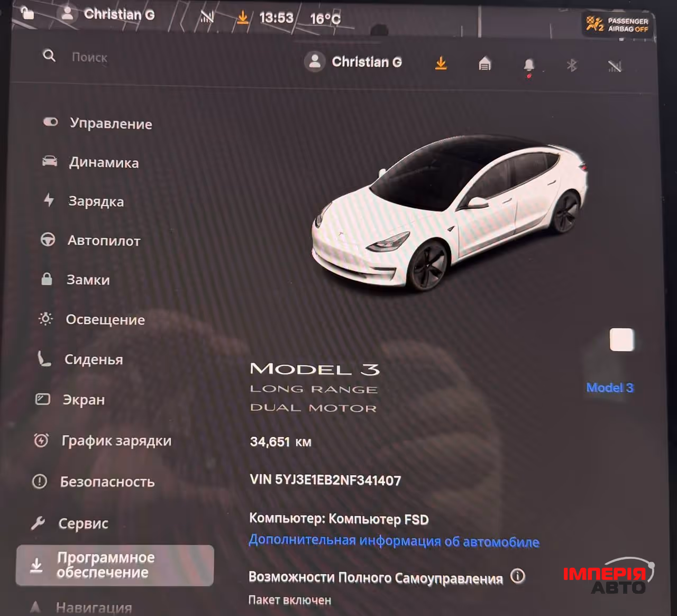Tap DUAL MOTOR label
The width and height of the screenshot is (677, 616).
point(313,408)
